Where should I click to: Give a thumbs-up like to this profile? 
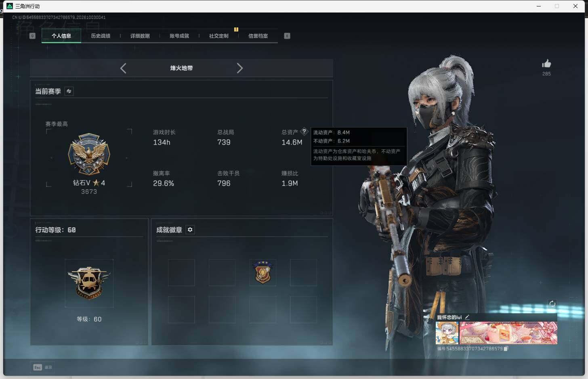[546, 64]
